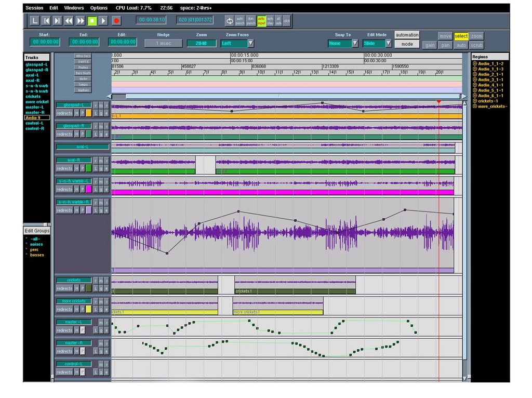Toggle the auto input option
The height and width of the screenshot is (398, 532).
(x=261, y=20)
